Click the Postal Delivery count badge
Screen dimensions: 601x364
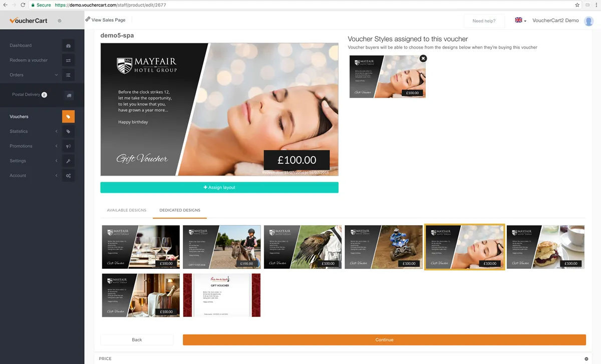coord(44,95)
